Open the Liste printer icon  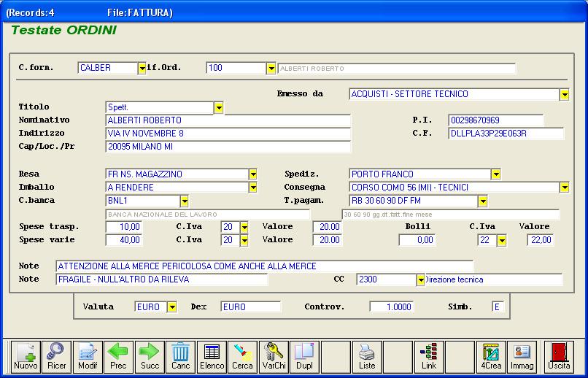367,357
